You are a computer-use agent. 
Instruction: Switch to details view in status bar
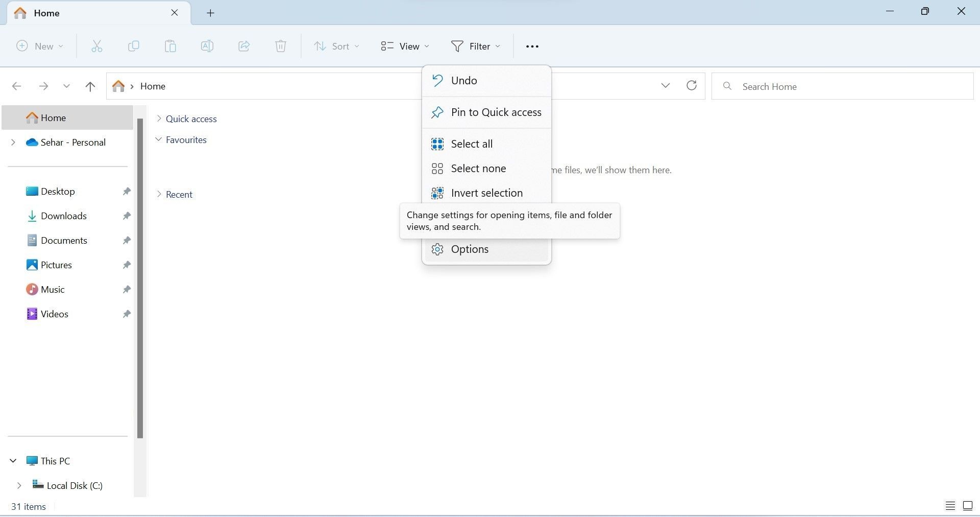click(950, 506)
